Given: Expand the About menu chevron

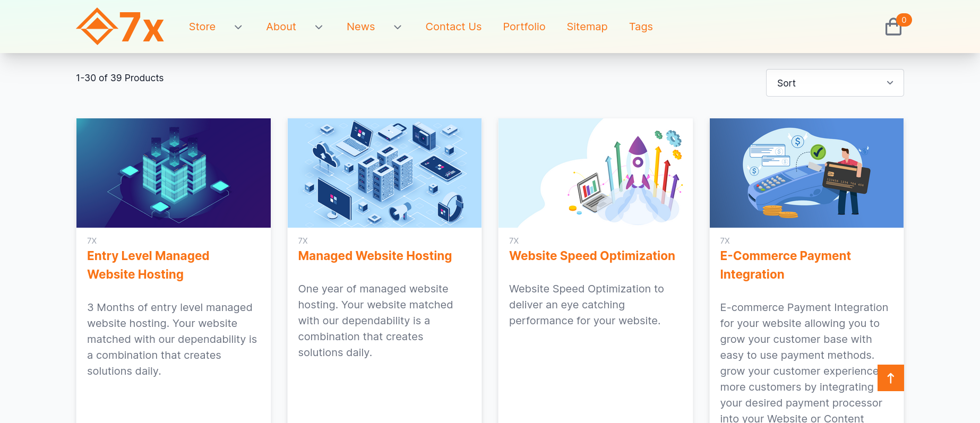Looking at the screenshot, I should pyautogui.click(x=319, y=27).
